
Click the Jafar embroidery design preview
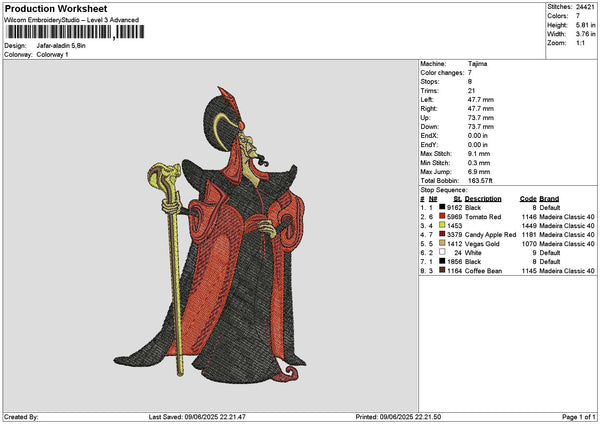(x=210, y=234)
